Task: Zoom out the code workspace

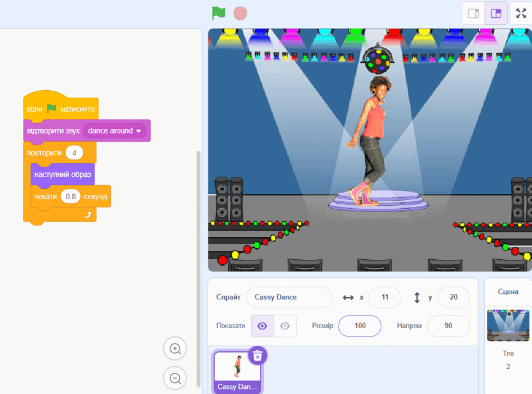Action: coord(175,378)
